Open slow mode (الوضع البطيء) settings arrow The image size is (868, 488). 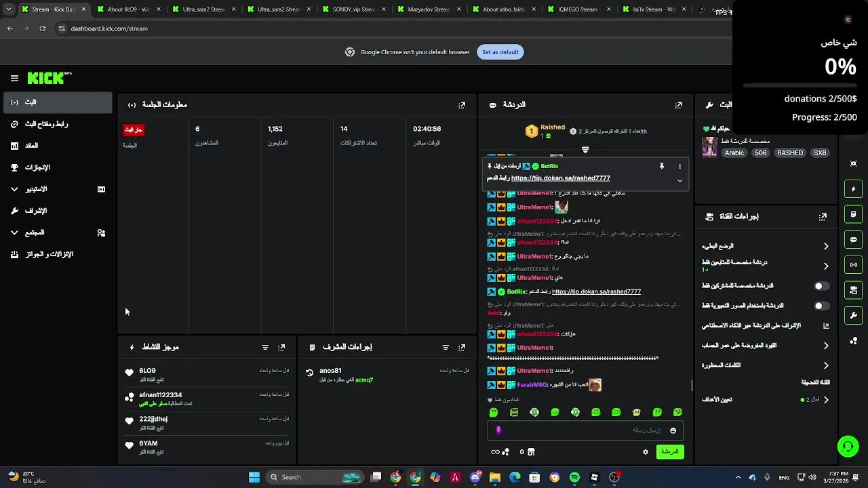(x=826, y=247)
